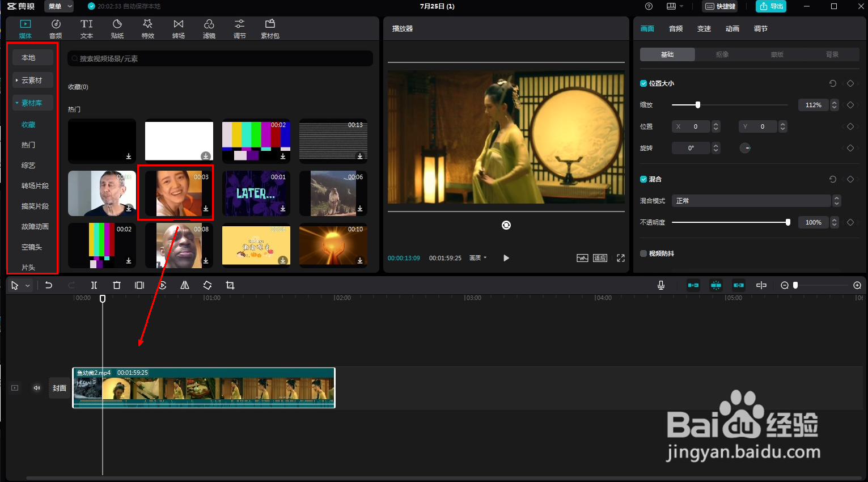
Task: Open the 素材包 material packs panel
Action: 270,28
